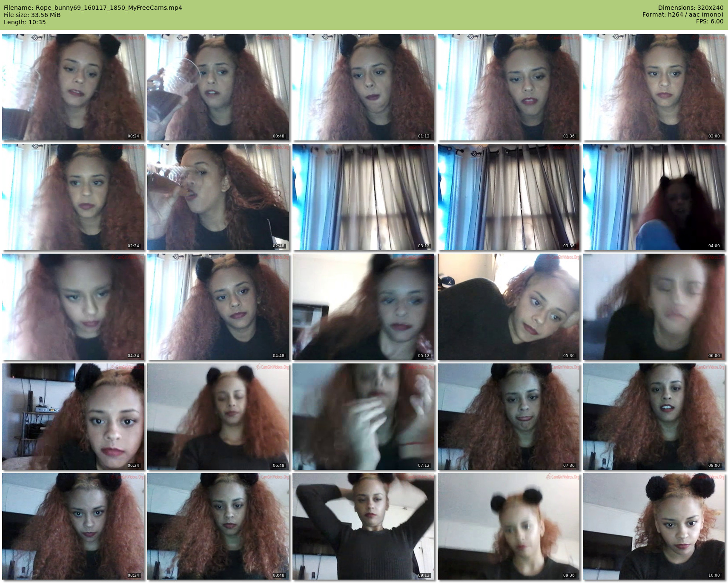Click the thumbnail timestamped 00:24
The height and width of the screenshot is (583, 728).
click(73, 87)
